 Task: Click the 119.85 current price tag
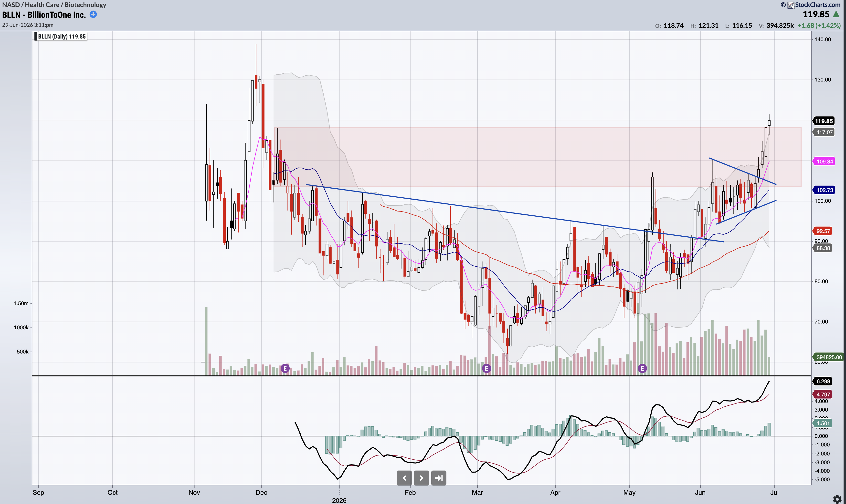coord(824,121)
